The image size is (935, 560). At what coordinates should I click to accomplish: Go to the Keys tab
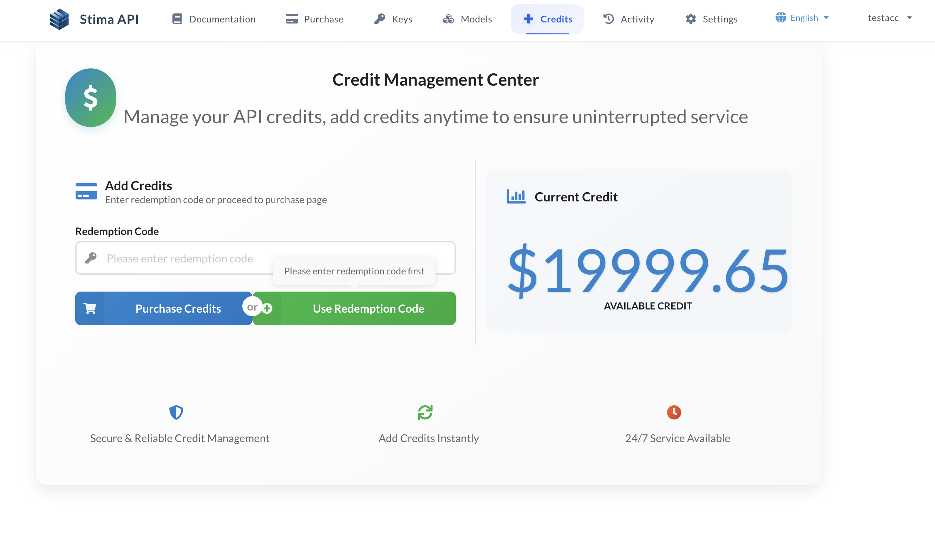393,19
